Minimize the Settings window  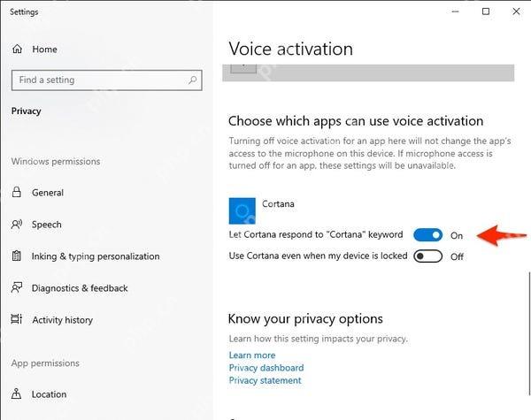click(x=455, y=11)
